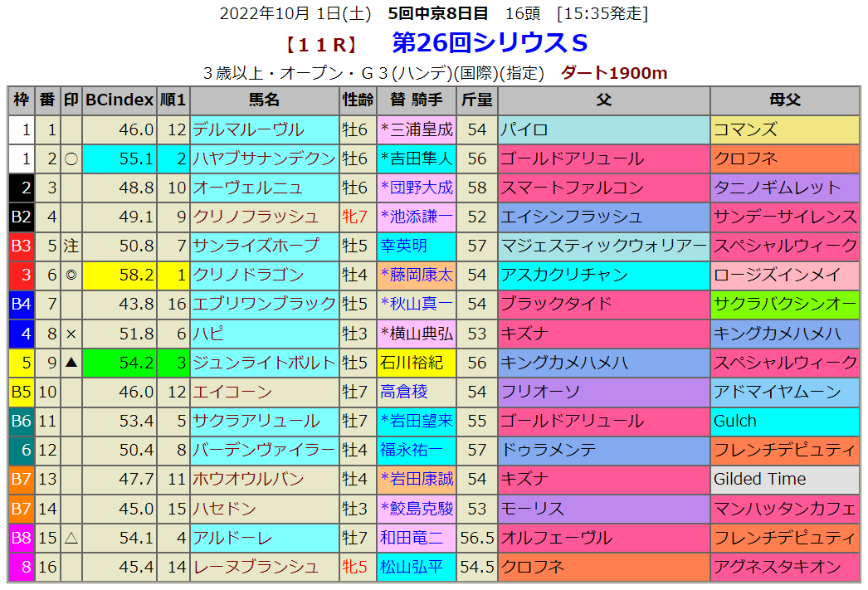This screenshot has width=868, height=590.
Task: Select jockey 福永祐一
Action: [x=411, y=450]
